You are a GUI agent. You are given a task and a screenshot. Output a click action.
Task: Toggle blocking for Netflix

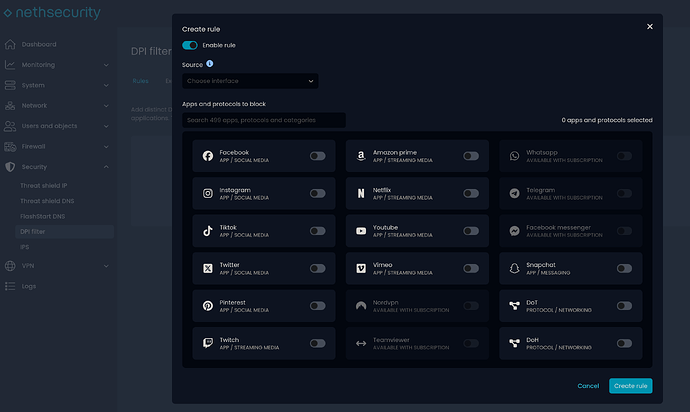[x=471, y=193]
